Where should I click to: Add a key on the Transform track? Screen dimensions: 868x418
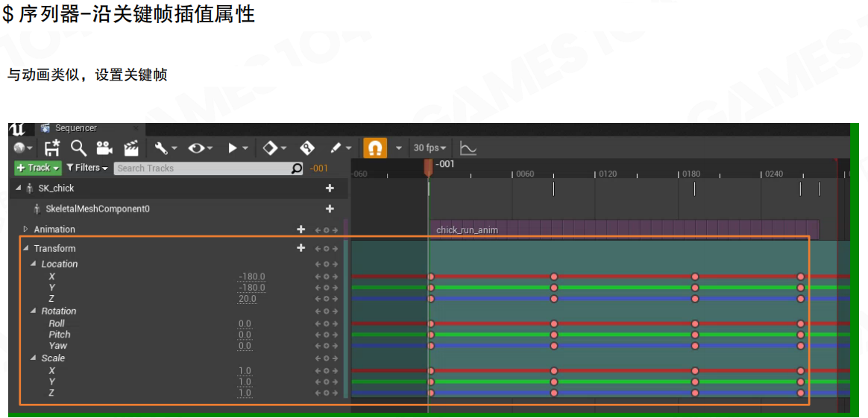point(326,249)
